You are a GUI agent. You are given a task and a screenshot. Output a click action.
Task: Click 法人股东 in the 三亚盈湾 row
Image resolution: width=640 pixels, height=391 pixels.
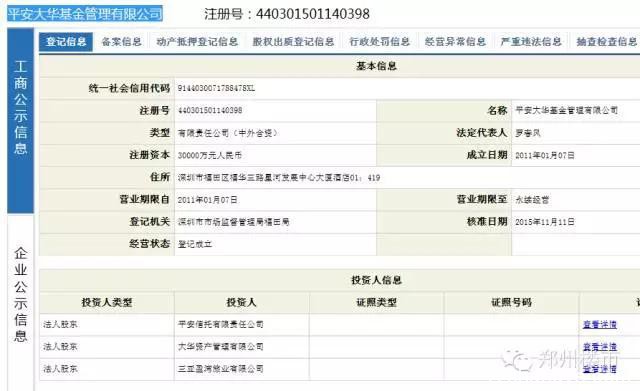tap(60, 369)
